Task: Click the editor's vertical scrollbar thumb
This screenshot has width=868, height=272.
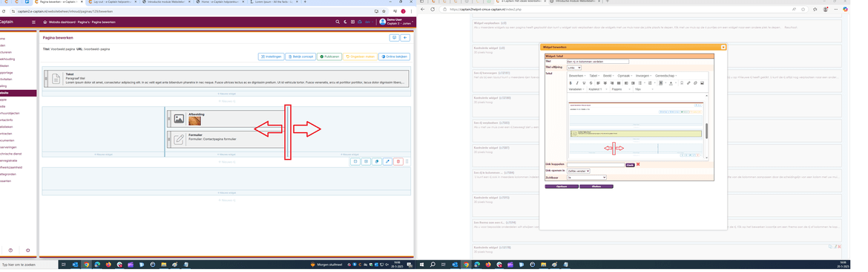Action: (706, 131)
